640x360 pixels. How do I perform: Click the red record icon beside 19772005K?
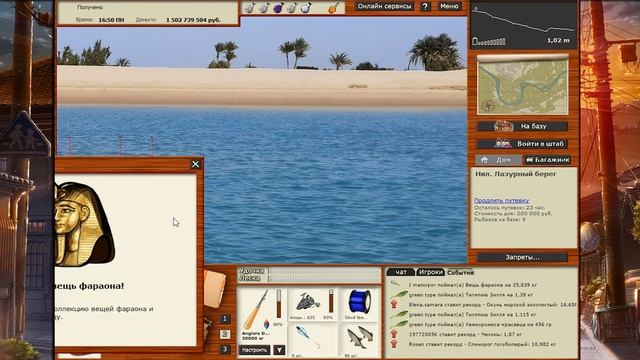click(394, 334)
